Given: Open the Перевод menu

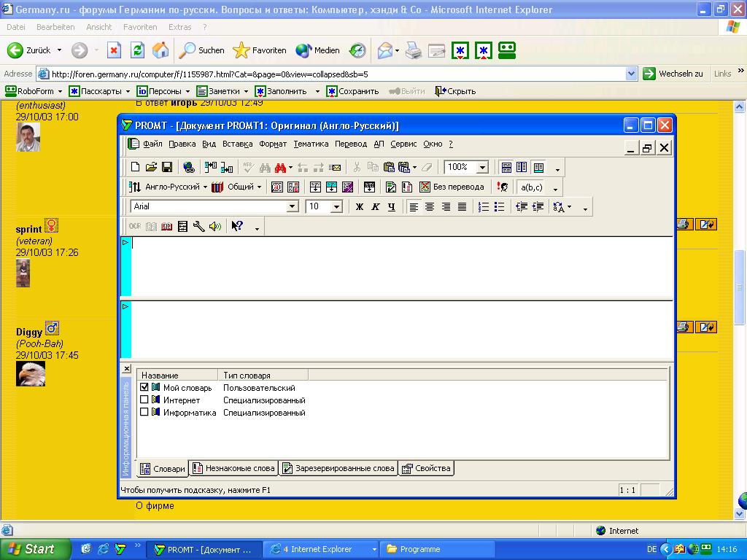Looking at the screenshot, I should point(351,144).
